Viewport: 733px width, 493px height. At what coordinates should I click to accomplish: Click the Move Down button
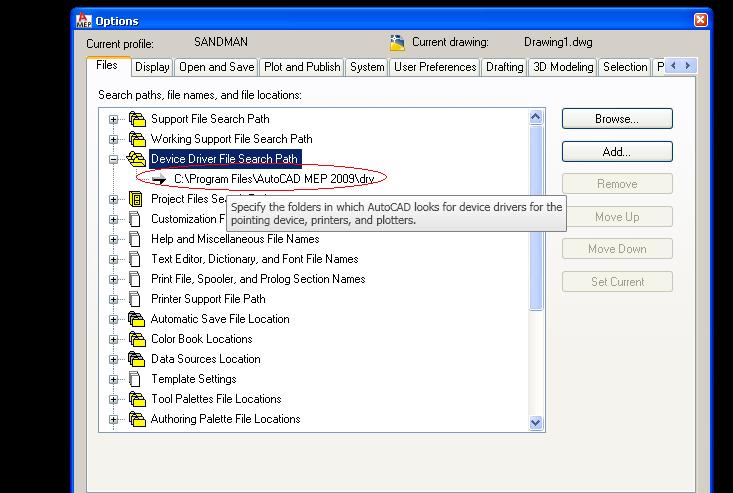click(617, 249)
